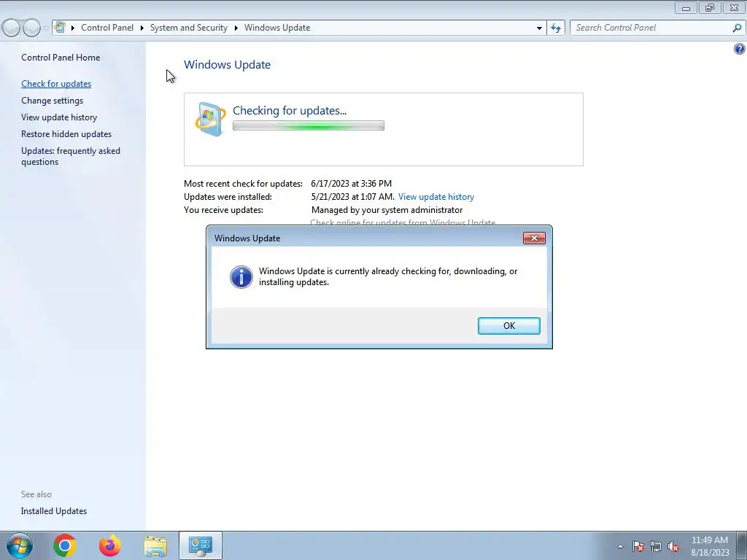Click Managed by your system administrator text

click(x=387, y=210)
